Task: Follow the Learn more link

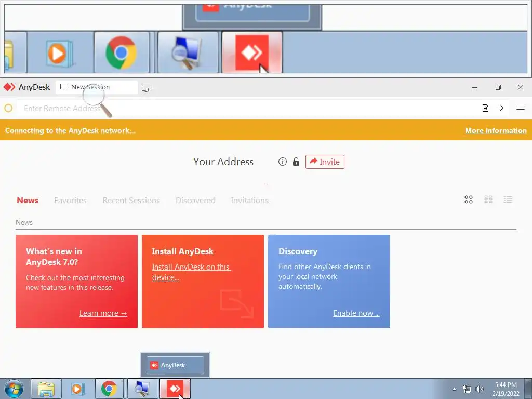Action: 103,313
